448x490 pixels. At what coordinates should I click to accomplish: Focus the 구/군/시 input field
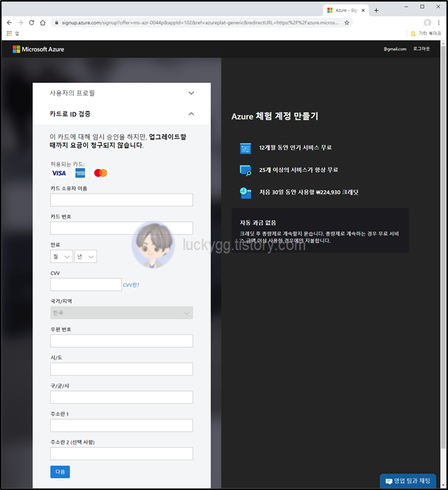point(122,397)
